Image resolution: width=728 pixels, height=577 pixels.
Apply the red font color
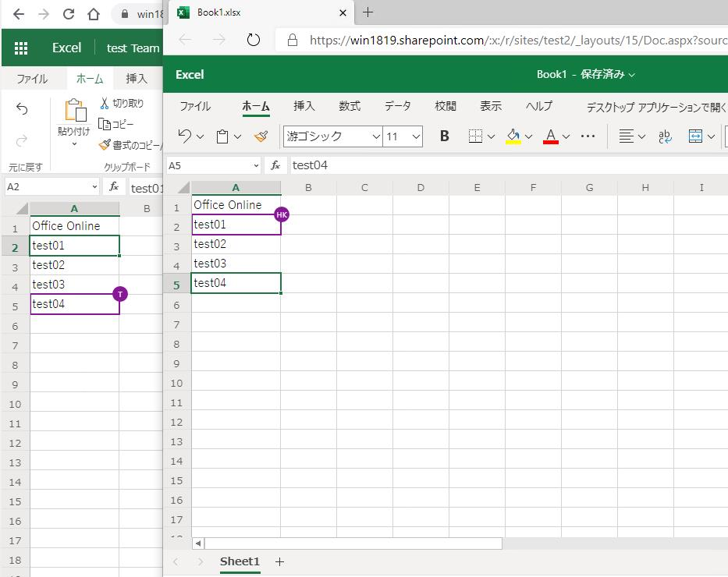coord(551,136)
